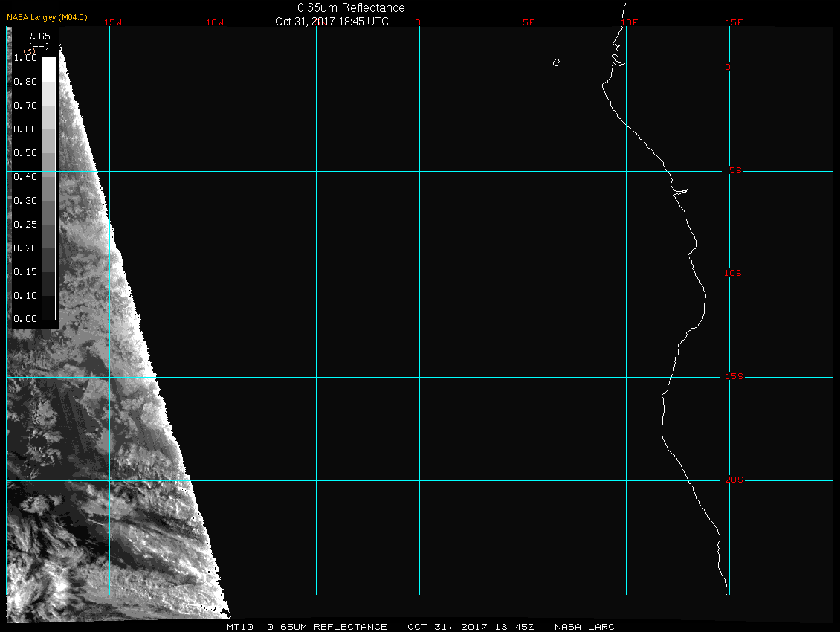Click the small island outline near the equator
This screenshot has width=840, height=632.
(x=556, y=62)
